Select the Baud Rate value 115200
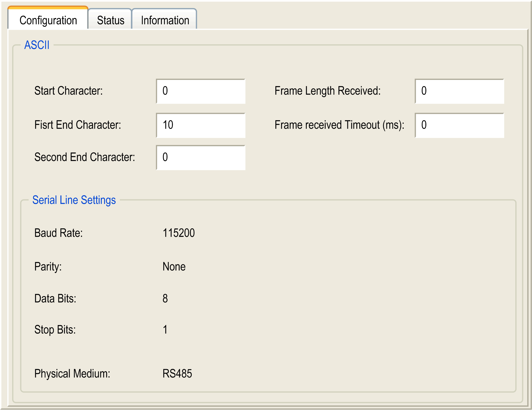532x410 pixels. point(178,233)
